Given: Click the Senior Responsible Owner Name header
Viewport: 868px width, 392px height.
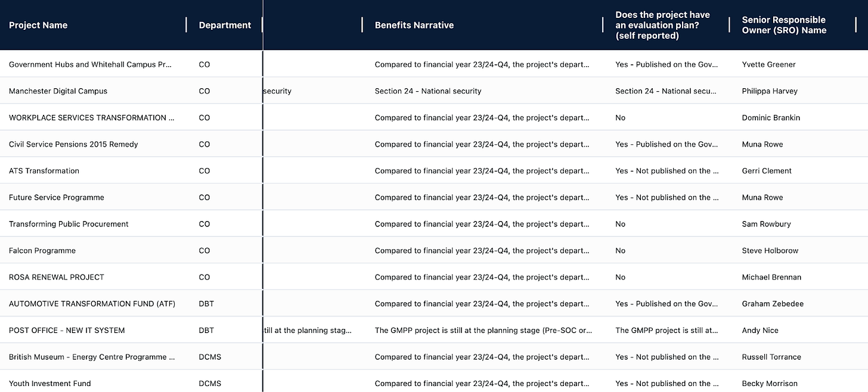Looking at the screenshot, I should [784, 25].
